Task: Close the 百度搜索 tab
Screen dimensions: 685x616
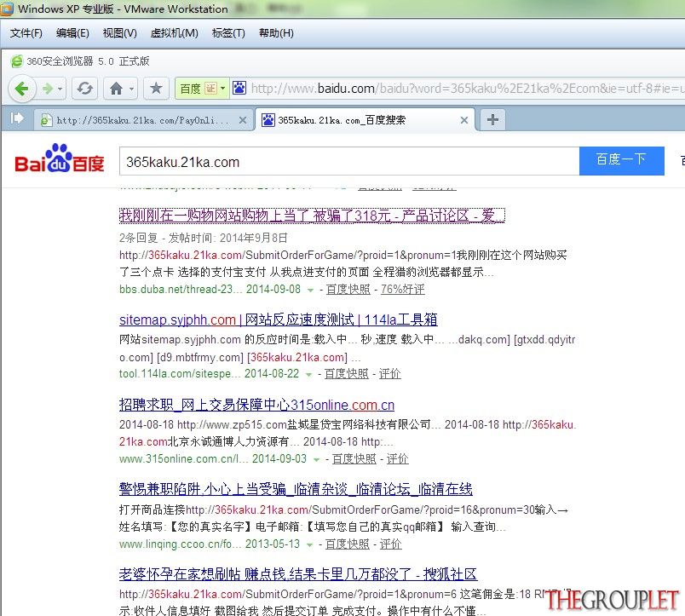Action: [464, 120]
